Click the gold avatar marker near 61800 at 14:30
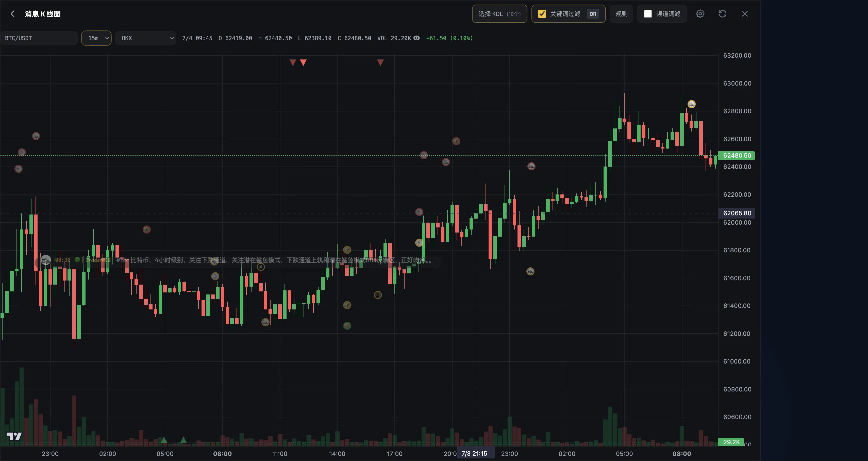The width and height of the screenshot is (868, 461). tap(347, 250)
